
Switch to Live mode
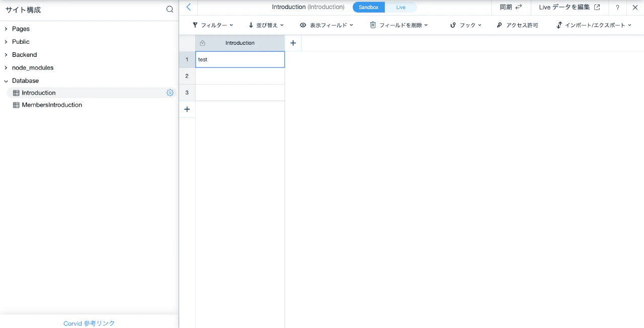click(400, 8)
